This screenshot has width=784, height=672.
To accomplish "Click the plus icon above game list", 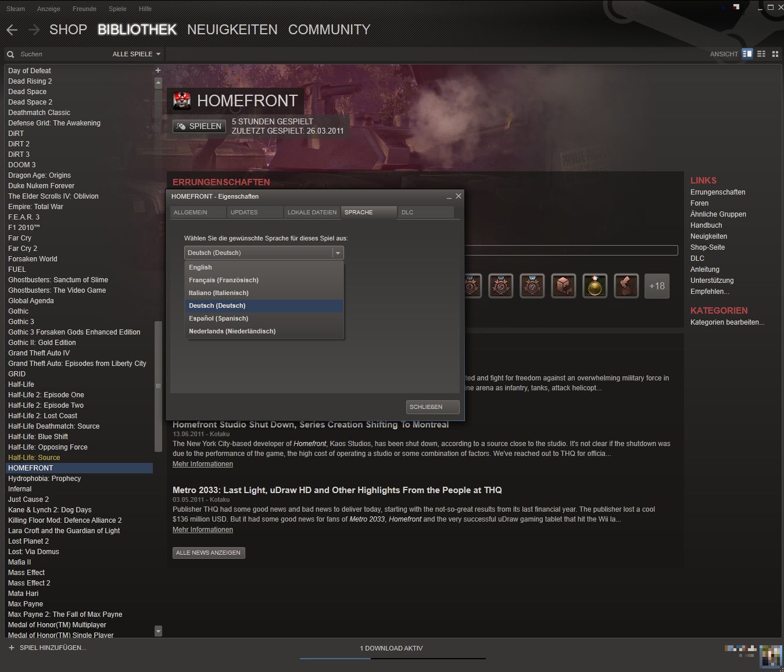I will (x=157, y=70).
